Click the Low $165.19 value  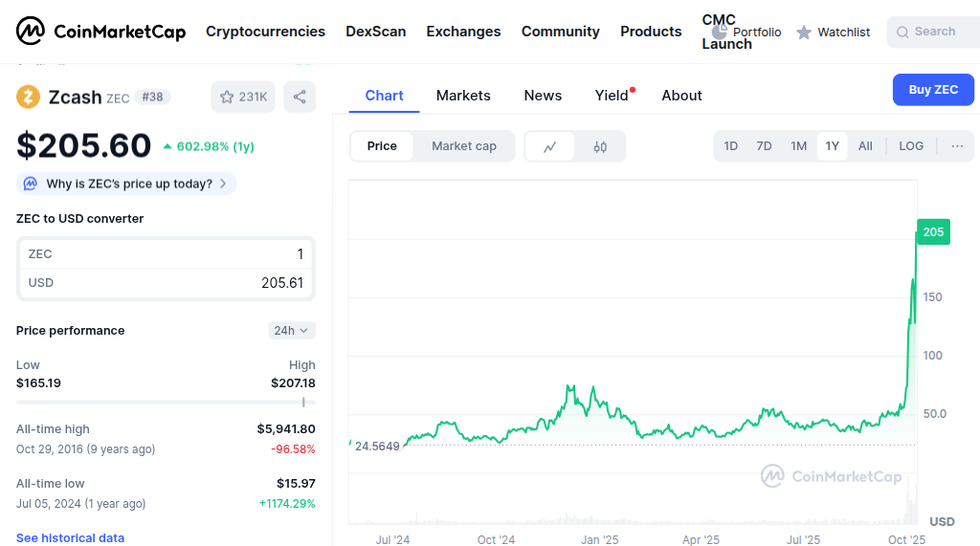tap(38, 382)
